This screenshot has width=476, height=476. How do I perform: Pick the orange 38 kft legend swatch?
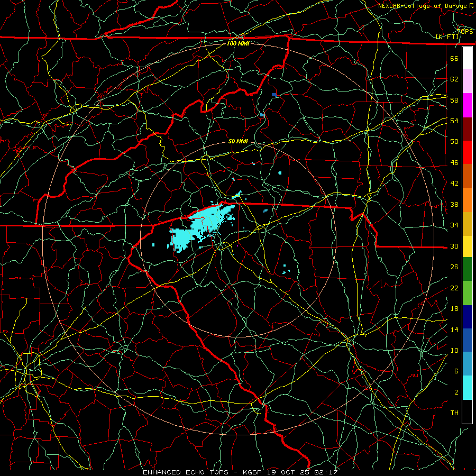[x=467, y=200]
